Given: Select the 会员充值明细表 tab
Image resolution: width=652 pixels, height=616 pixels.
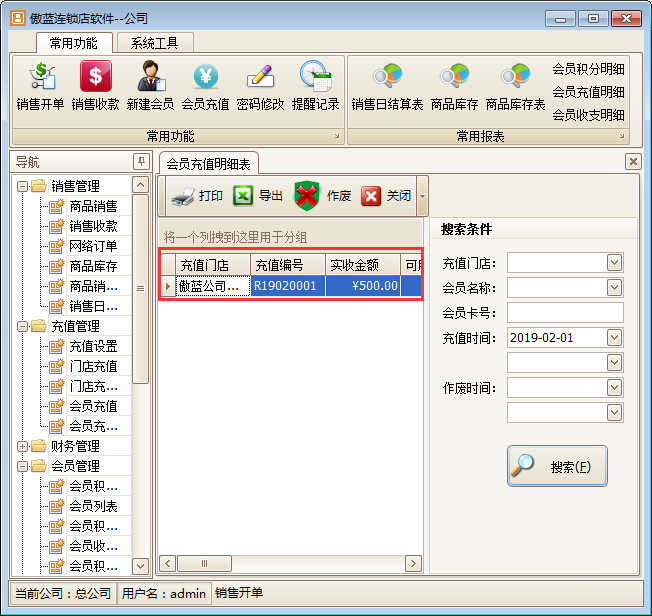Looking at the screenshot, I should coord(209,163).
